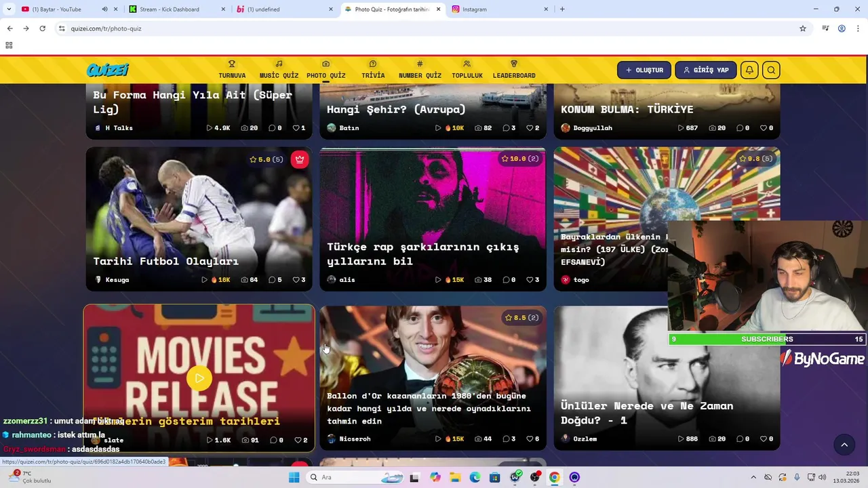Open the Turnuva trophy menu item
Screen dimensions: 868x488
232,70
